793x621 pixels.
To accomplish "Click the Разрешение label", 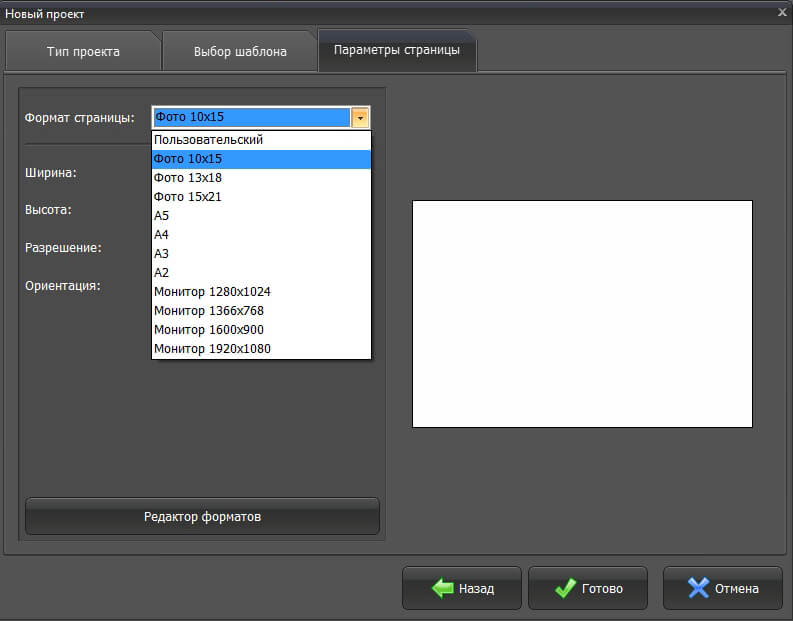I will pyautogui.click(x=63, y=248).
